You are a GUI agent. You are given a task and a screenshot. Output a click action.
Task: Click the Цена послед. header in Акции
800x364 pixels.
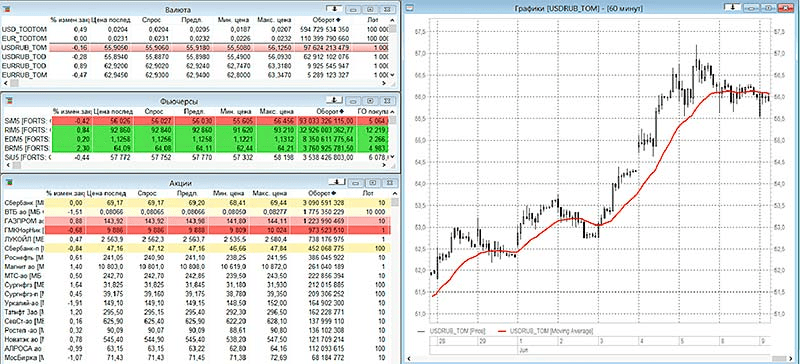click(110, 193)
